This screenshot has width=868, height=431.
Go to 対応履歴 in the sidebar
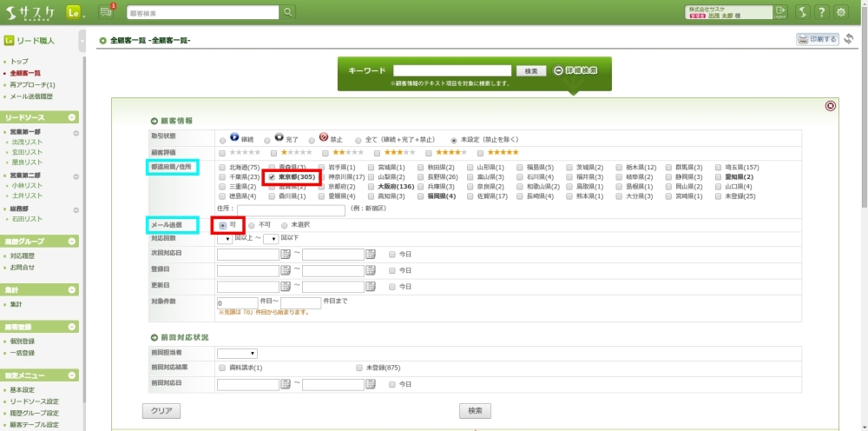(x=23, y=256)
